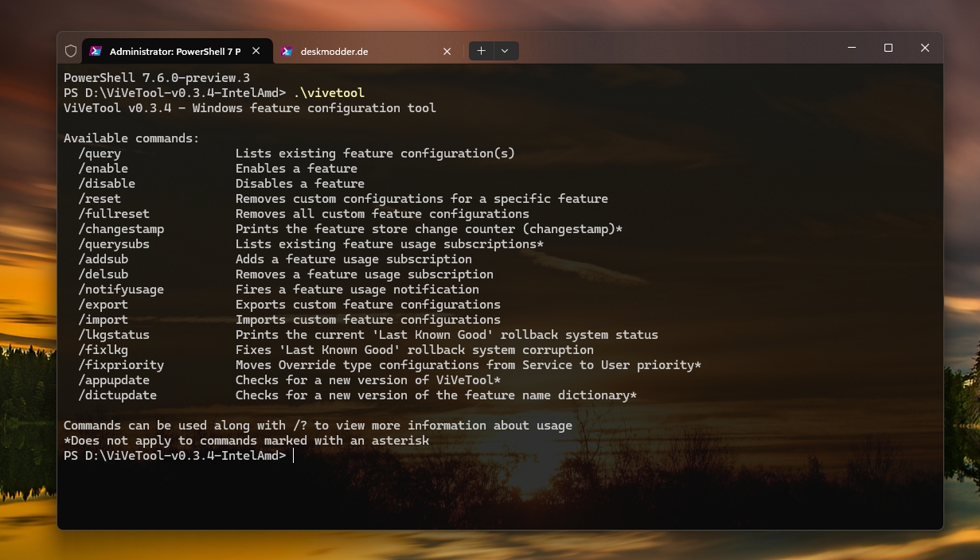
Task: Click the /querysubs command text
Action: pyautogui.click(x=114, y=244)
